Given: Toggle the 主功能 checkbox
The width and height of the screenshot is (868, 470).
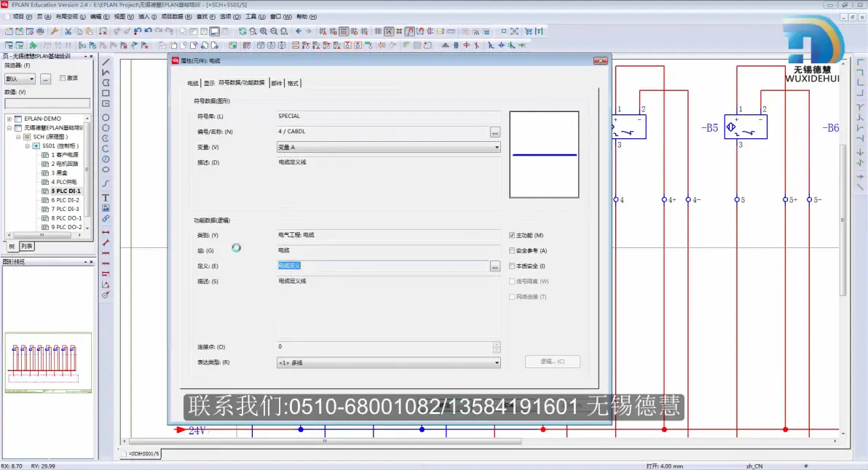Looking at the screenshot, I should click(x=512, y=236).
